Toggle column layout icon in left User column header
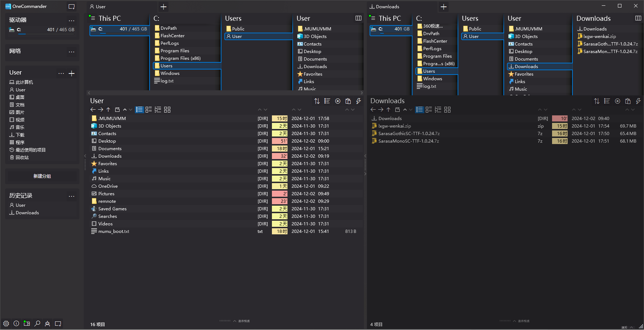Image resolution: width=644 pixels, height=330 pixels. (358, 18)
